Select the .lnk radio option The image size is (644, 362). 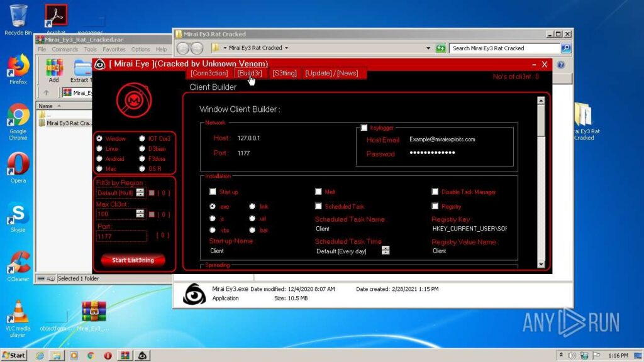pyautogui.click(x=252, y=206)
